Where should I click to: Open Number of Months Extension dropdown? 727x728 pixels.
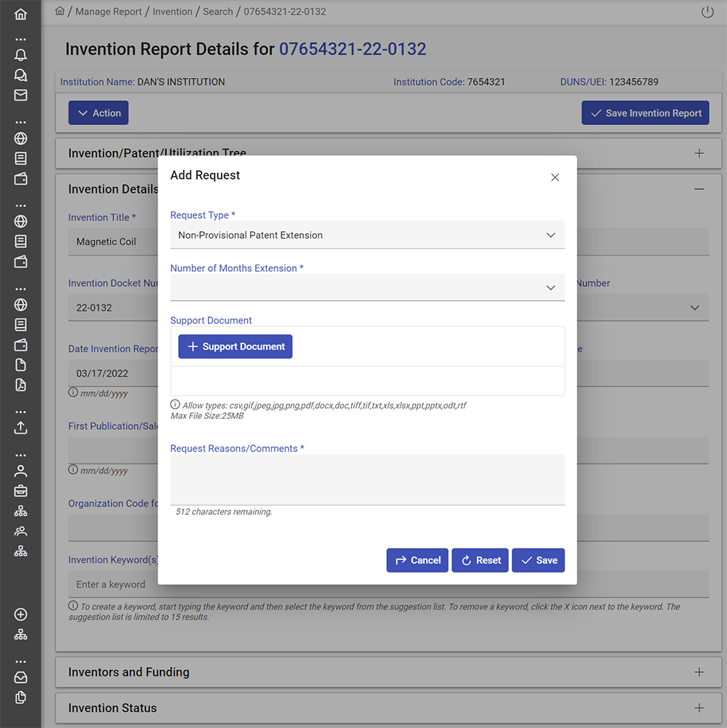pos(367,287)
